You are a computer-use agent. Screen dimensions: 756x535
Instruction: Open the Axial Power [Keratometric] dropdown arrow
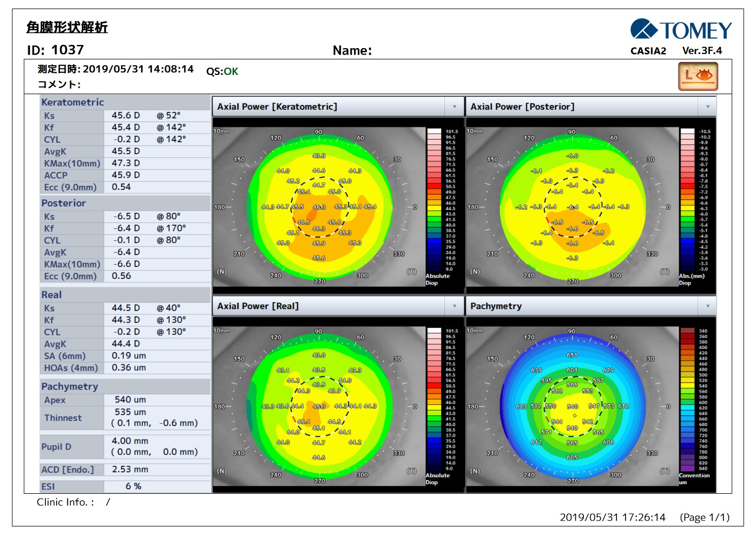(454, 106)
